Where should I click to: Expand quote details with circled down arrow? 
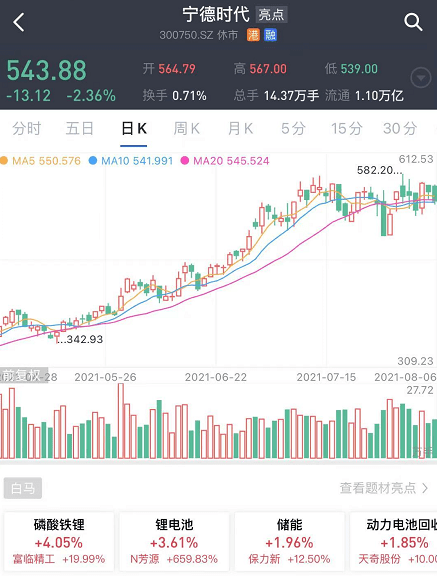pyautogui.click(x=420, y=78)
